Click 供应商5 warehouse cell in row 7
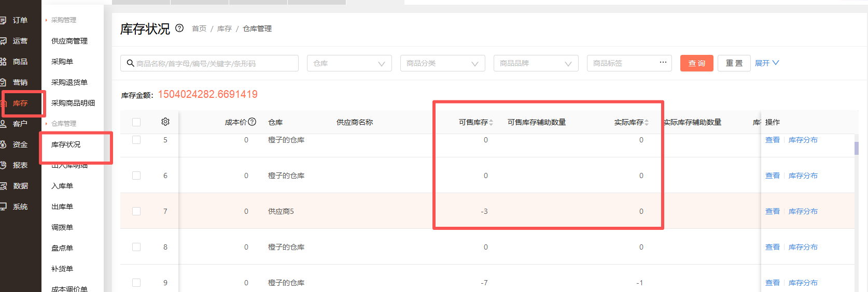Image resolution: width=868 pixels, height=292 pixels. [x=281, y=211]
